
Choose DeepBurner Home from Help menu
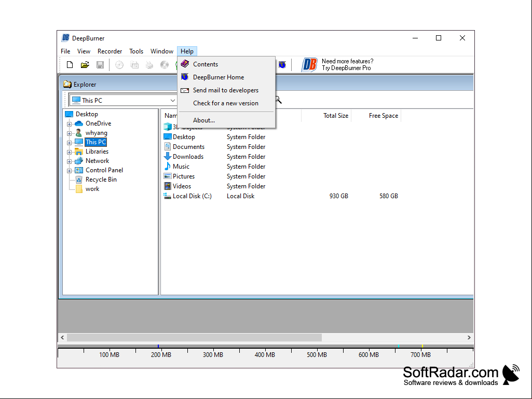(x=226, y=77)
